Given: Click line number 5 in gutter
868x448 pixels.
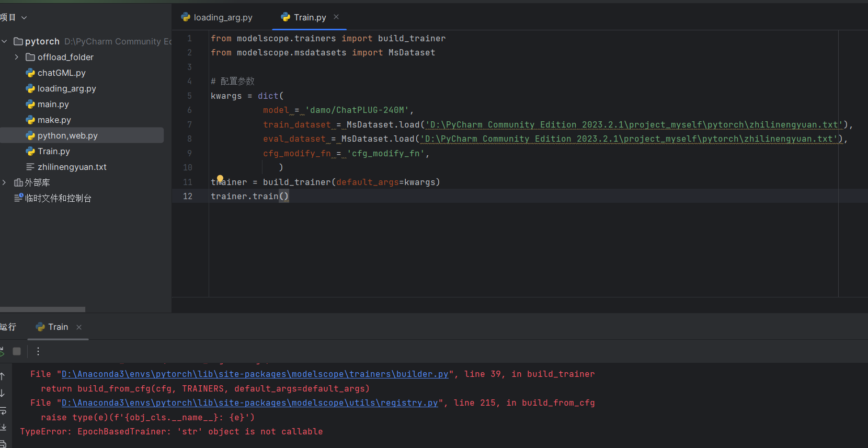Looking at the screenshot, I should 189,96.
